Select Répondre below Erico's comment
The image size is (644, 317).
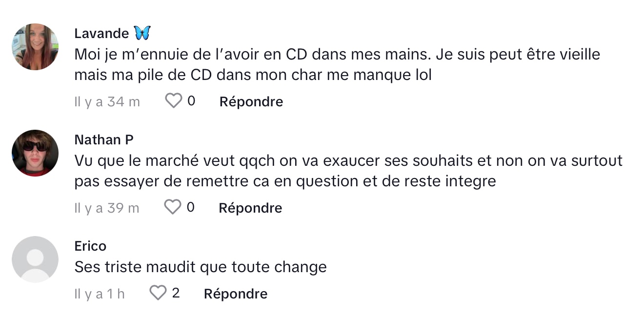point(236,294)
